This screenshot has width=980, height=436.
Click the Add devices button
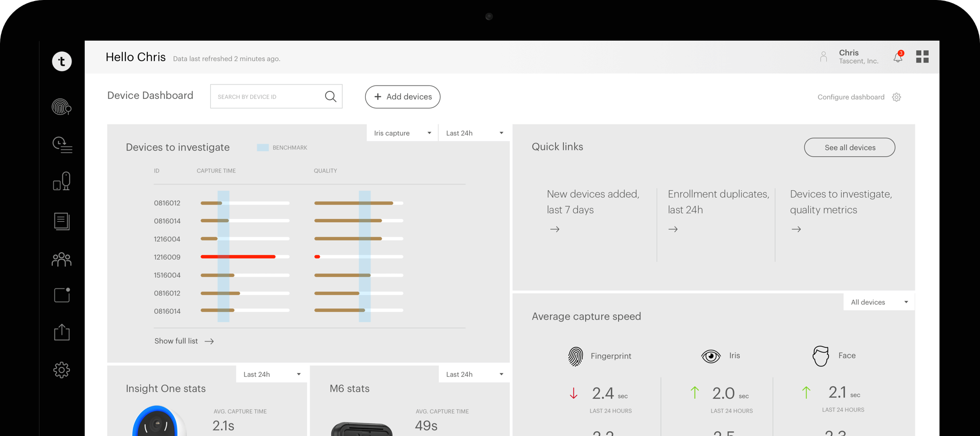(x=402, y=97)
